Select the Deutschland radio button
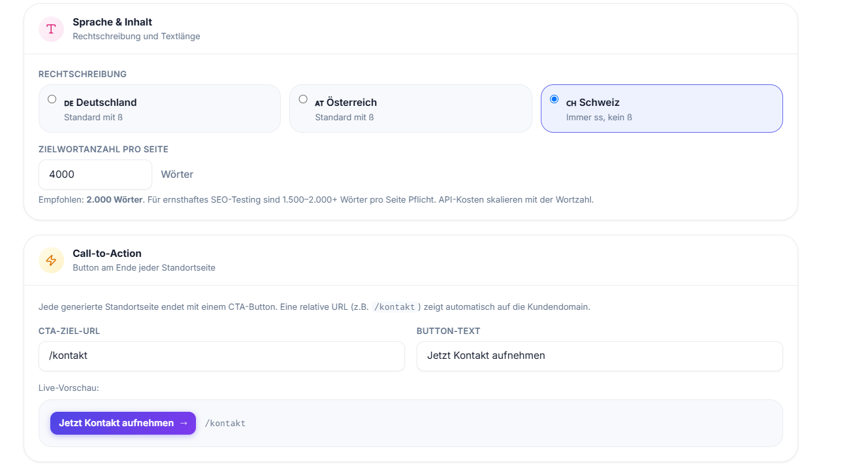Screen dimensions: 868x468 click(x=52, y=99)
